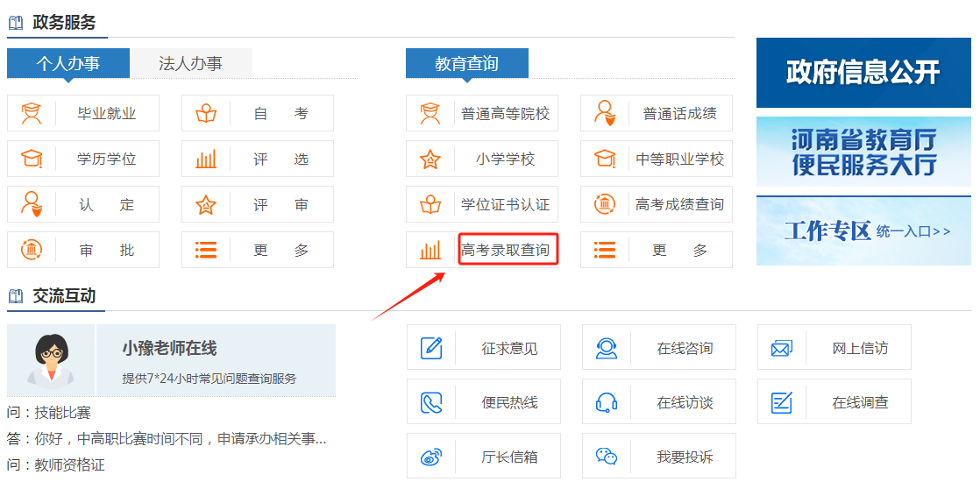Open 普通高等院校 query

pos(506,114)
